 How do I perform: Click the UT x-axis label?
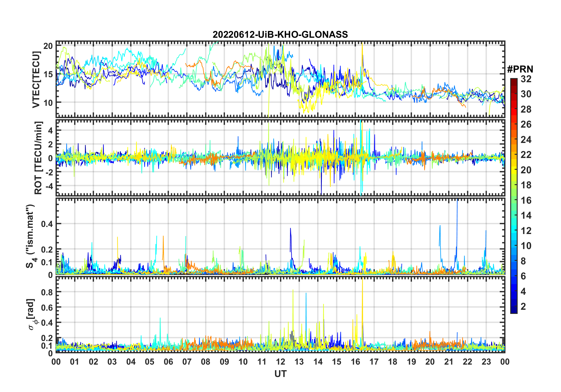[x=280, y=374]
